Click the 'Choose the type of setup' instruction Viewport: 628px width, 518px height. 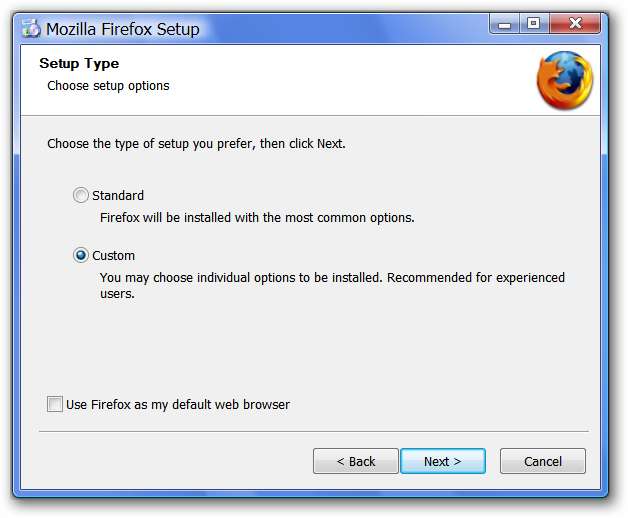click(196, 144)
